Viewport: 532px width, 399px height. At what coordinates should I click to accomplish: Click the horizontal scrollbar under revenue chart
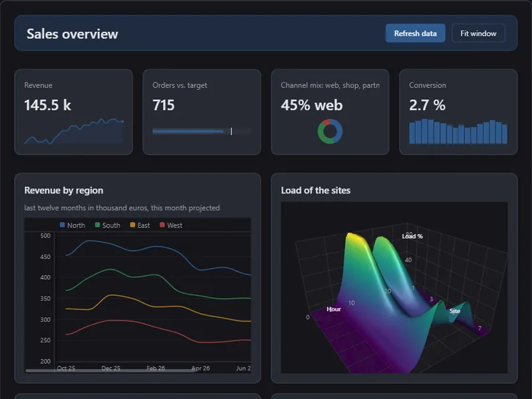click(110, 371)
